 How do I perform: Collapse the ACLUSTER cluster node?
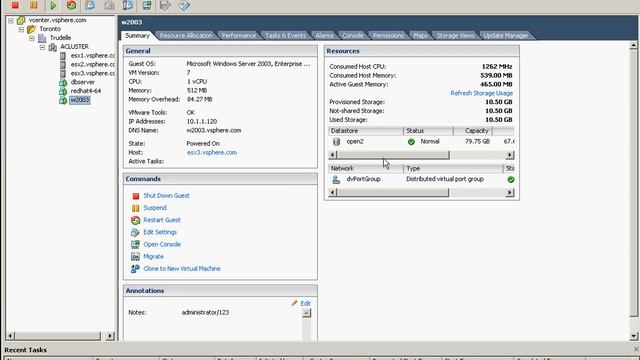[x=42, y=47]
